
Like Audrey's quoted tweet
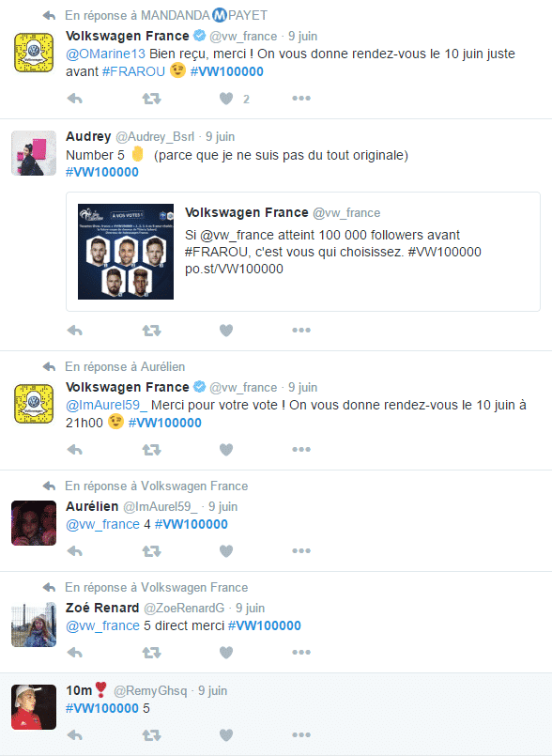click(x=226, y=331)
